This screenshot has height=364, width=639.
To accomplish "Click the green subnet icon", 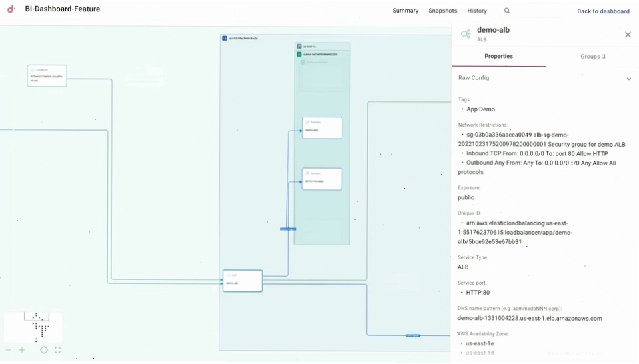I will [299, 54].
